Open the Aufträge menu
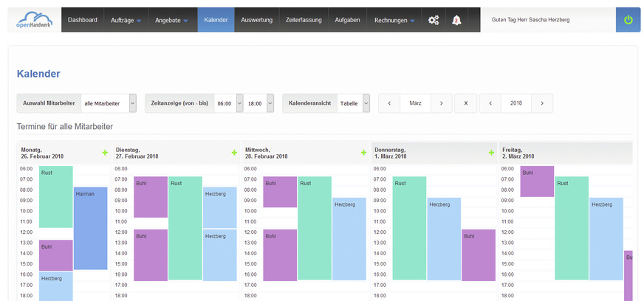Image resolution: width=644 pixels, height=301 pixels. (126, 20)
